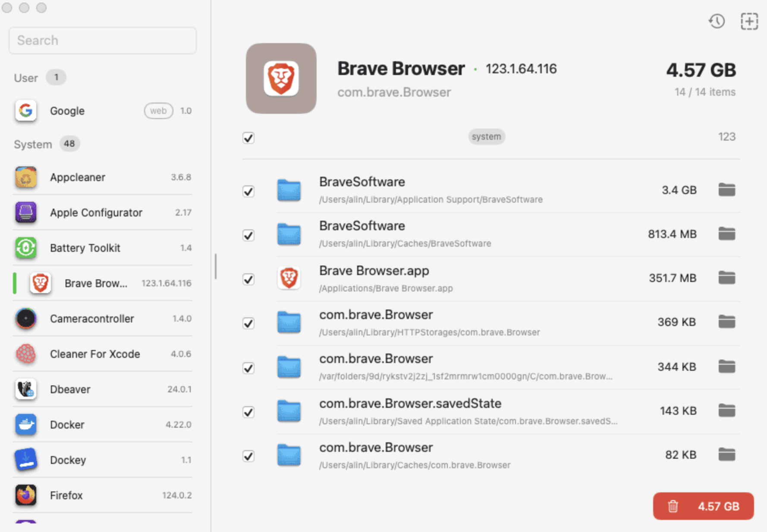Click the Docker whale icon
This screenshot has width=767, height=532.
tap(26, 425)
